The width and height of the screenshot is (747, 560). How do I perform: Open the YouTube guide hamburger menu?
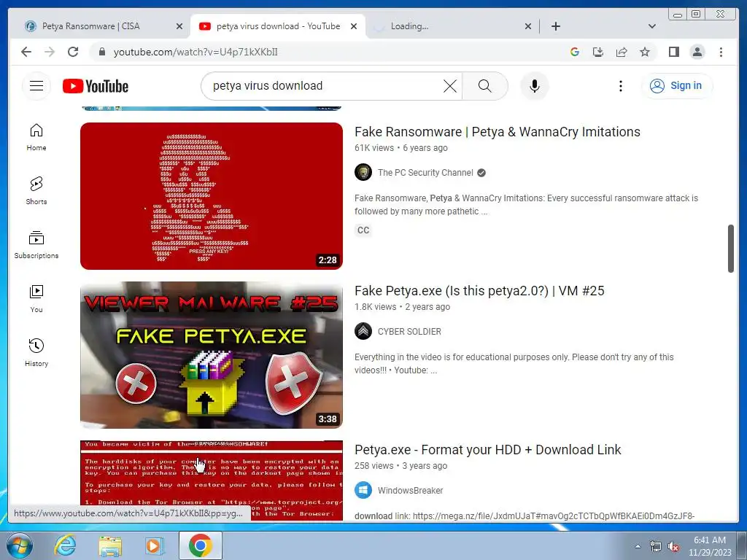pos(36,86)
